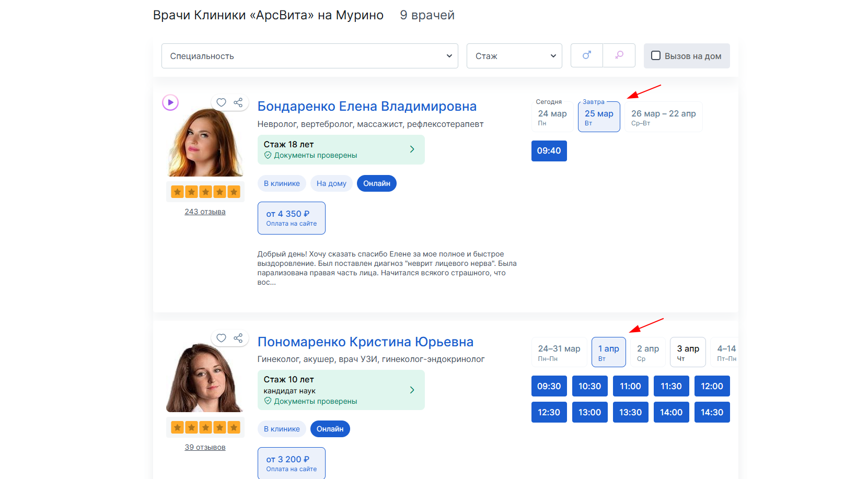The image size is (868, 479).
Task: Book the 12:30 time slot
Action: [x=549, y=412]
